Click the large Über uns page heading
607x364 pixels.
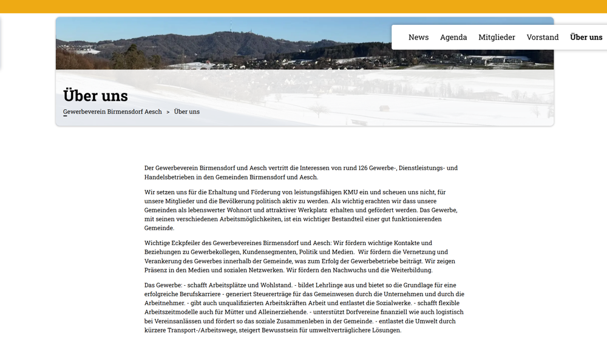[95, 95]
